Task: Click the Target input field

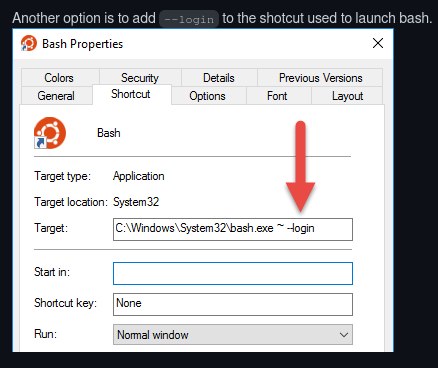Action: 233,229
